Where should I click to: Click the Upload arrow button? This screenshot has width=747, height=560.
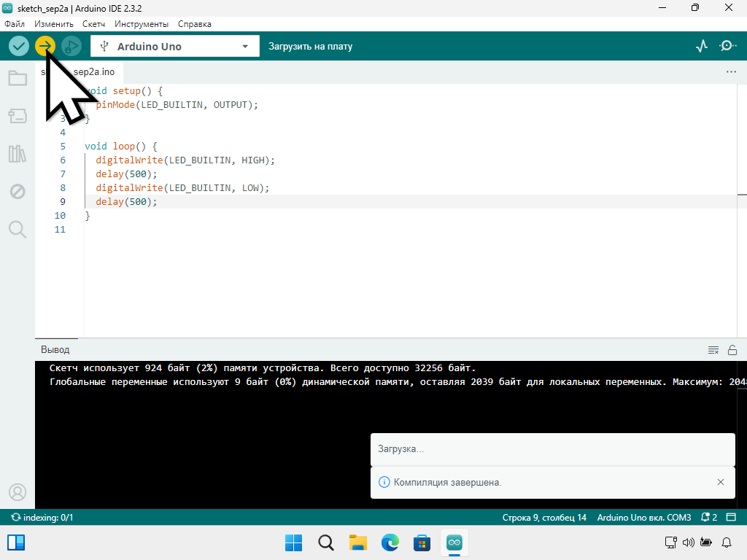[x=45, y=46]
